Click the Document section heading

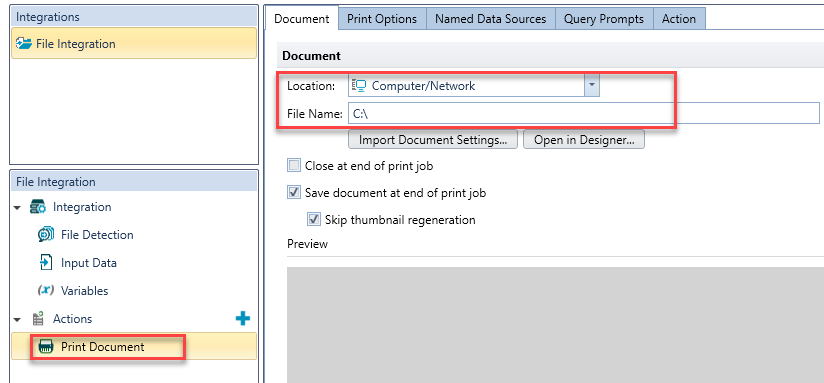312,56
